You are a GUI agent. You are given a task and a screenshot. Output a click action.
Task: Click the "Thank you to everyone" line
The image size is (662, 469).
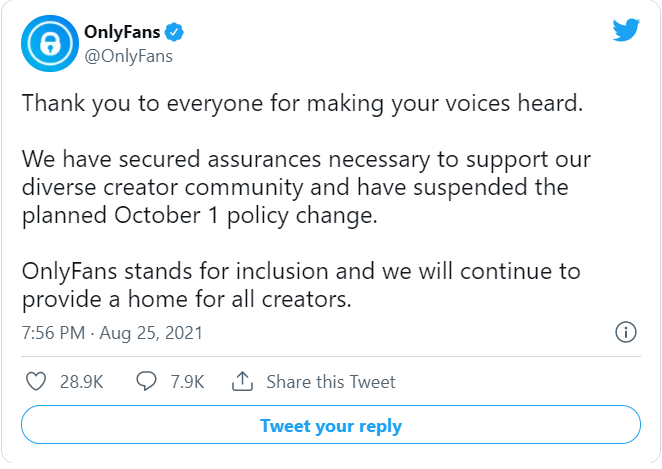click(302, 104)
